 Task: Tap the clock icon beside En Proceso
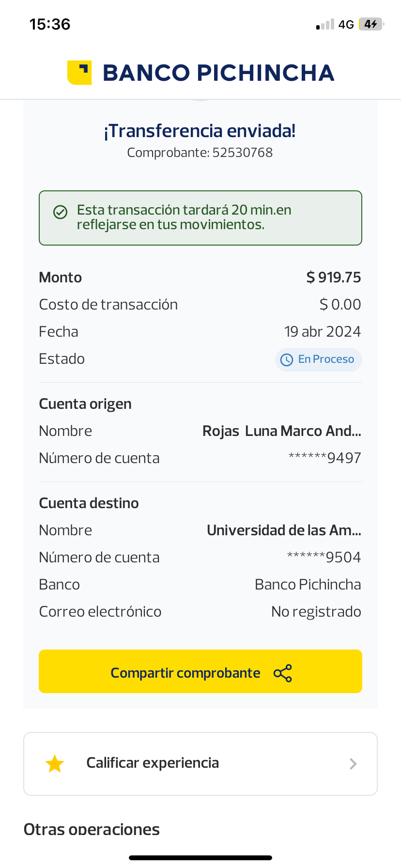click(287, 360)
